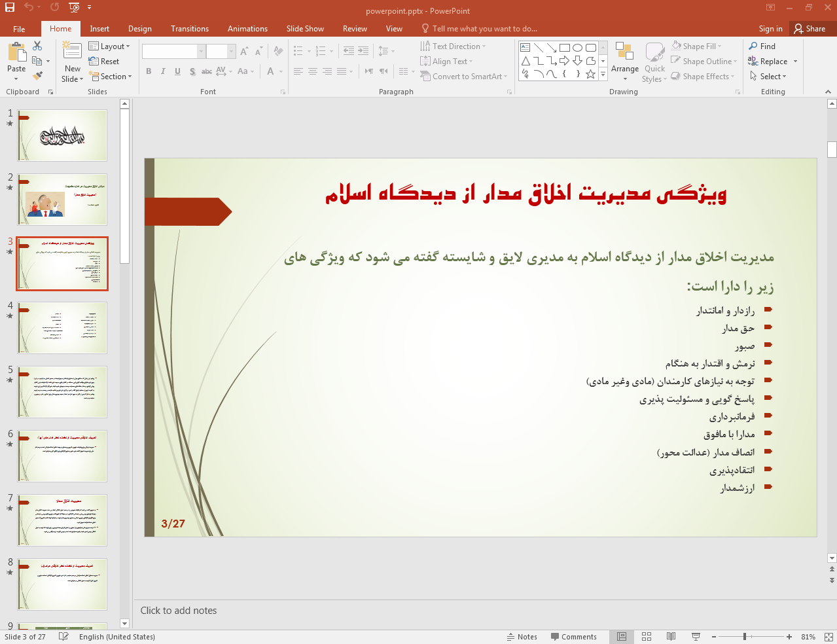The width and height of the screenshot is (837, 644).
Task: Select the Text Box shape in gallery
Action: coord(525,48)
